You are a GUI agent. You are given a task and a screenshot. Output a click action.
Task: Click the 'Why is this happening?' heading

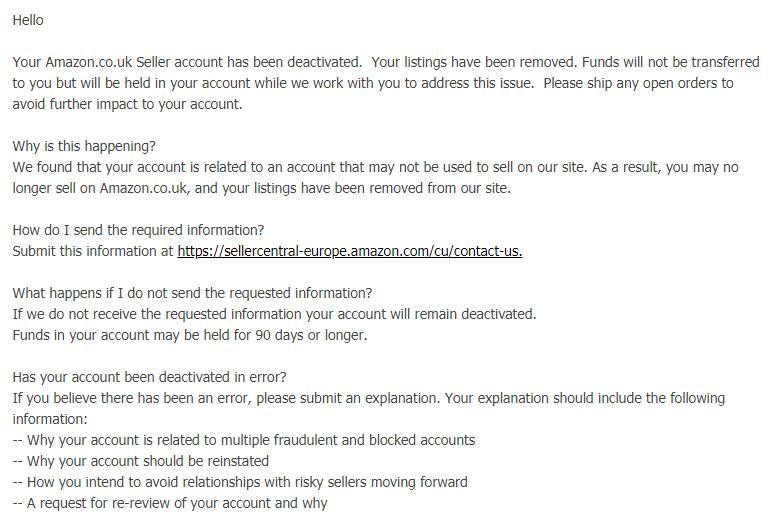[84, 146]
